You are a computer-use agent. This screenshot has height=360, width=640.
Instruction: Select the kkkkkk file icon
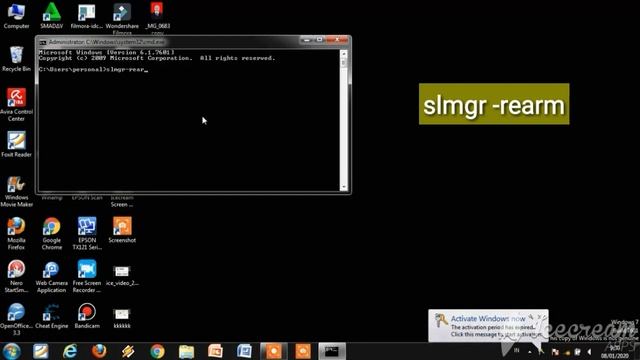click(122, 318)
